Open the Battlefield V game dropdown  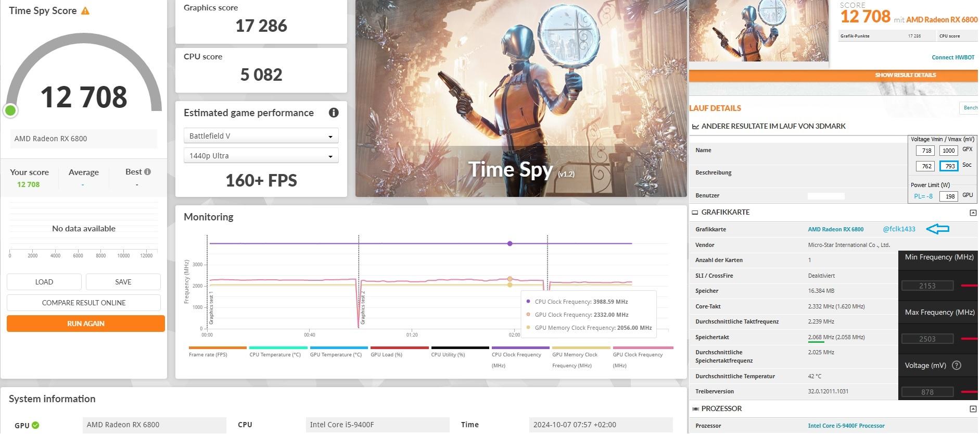click(261, 135)
